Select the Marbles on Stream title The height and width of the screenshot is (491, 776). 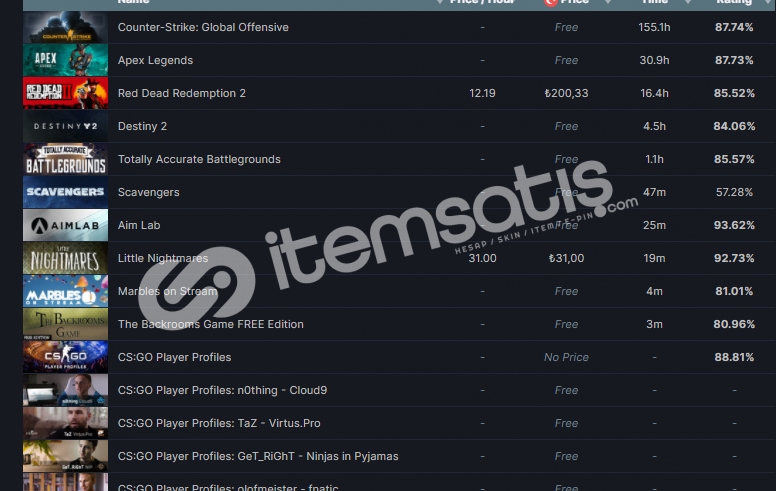point(167,291)
